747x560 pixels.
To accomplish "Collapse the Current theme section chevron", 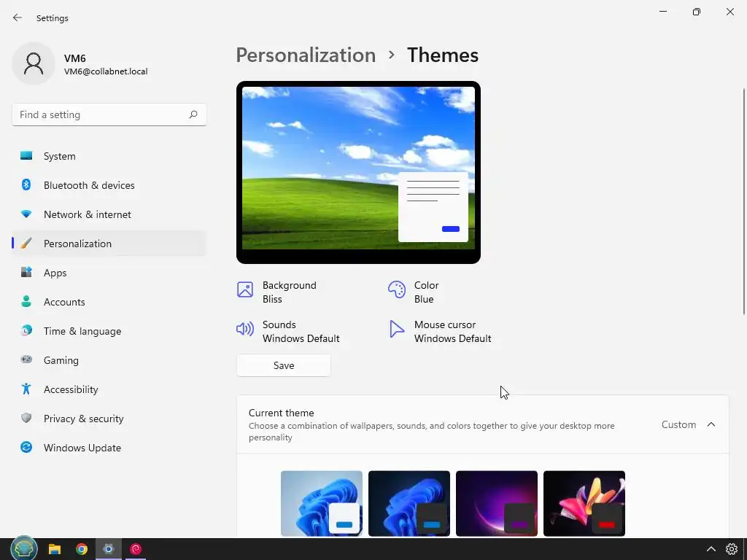I will pyautogui.click(x=711, y=424).
